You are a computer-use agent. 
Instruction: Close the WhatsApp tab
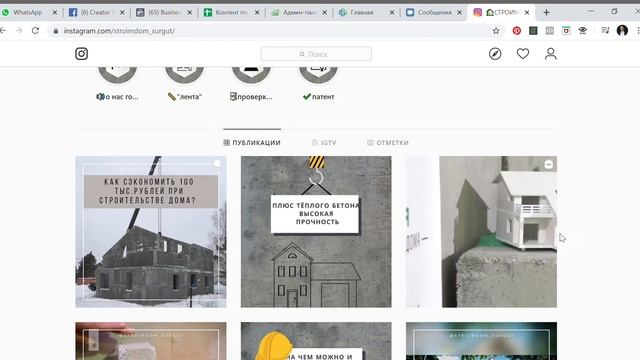coord(55,13)
